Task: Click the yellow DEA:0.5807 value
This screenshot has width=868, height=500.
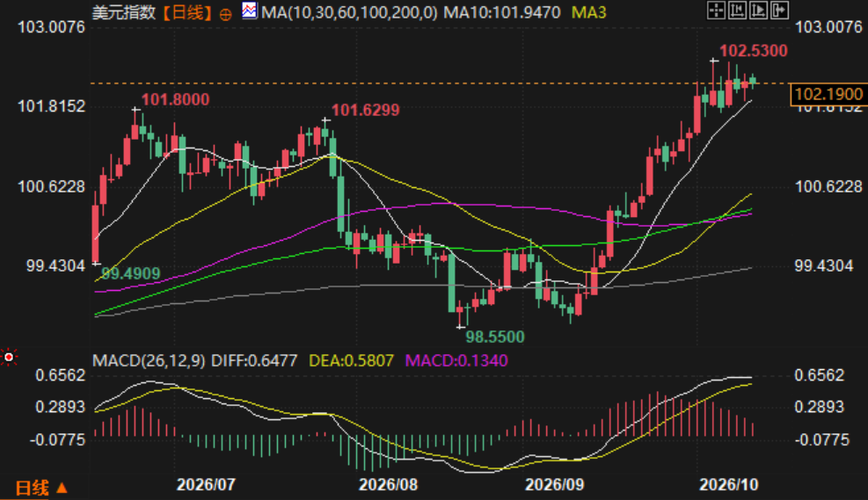Action: point(351,360)
